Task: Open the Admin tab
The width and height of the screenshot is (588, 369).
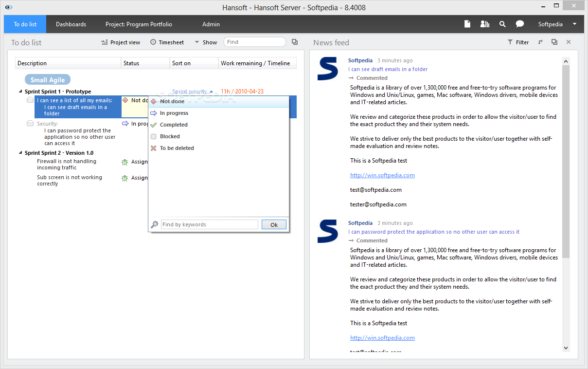Action: [211, 24]
